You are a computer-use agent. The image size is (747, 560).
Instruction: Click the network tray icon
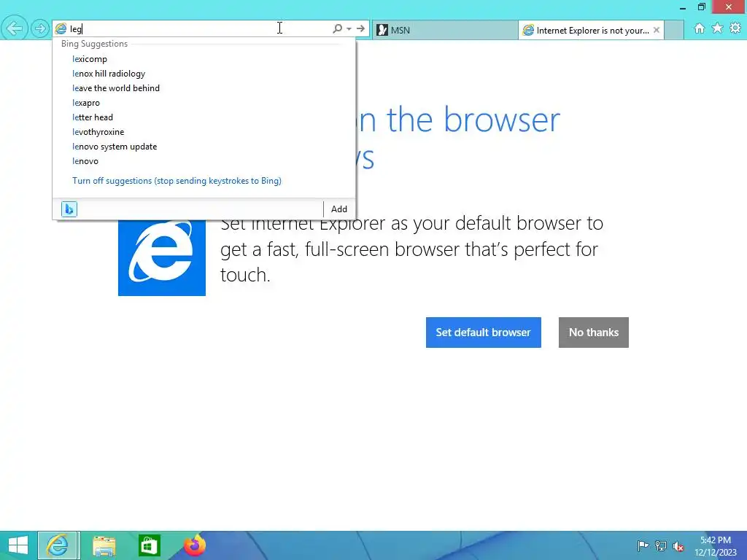coord(661,545)
